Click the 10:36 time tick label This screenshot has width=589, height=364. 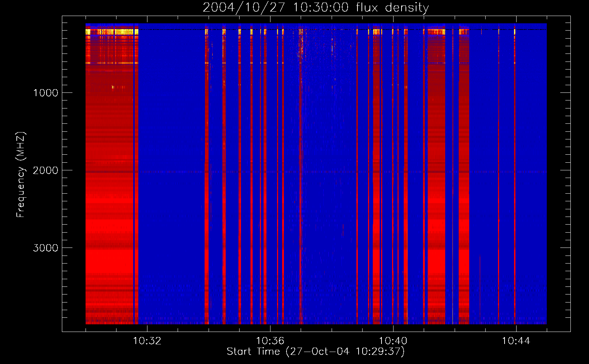tap(270, 341)
